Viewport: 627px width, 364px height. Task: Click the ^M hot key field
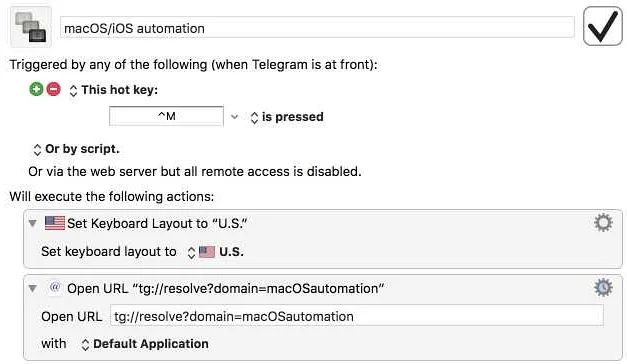coord(166,116)
